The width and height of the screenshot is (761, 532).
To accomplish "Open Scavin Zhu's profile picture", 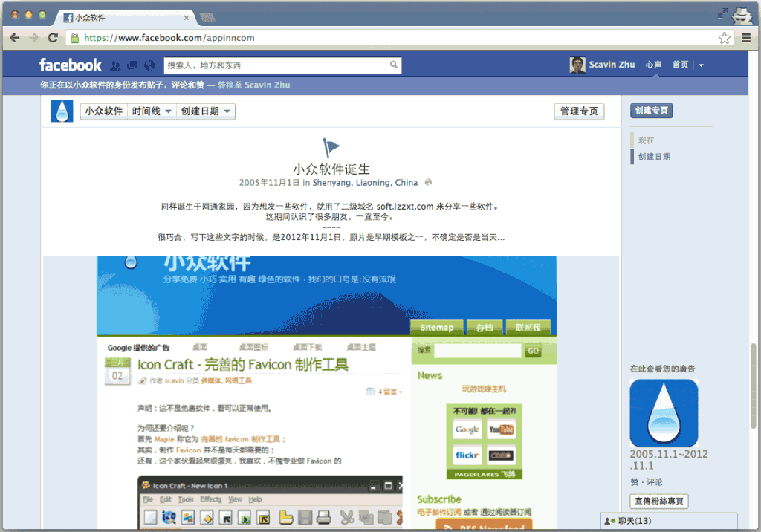I will (577, 65).
